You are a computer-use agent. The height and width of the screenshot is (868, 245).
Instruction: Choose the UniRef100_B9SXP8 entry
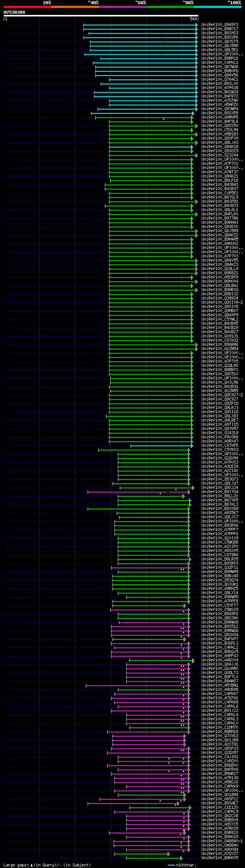[220, 113]
